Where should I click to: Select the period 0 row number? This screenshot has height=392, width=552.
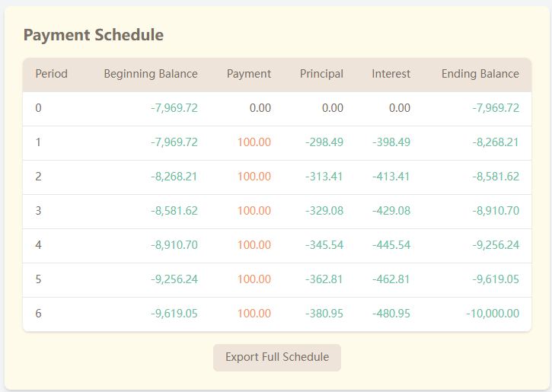click(39, 108)
